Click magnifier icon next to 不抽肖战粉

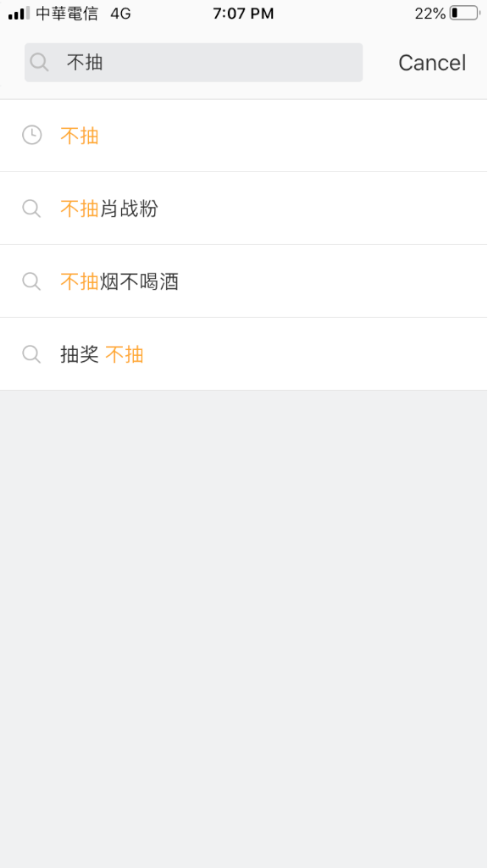[x=31, y=209]
